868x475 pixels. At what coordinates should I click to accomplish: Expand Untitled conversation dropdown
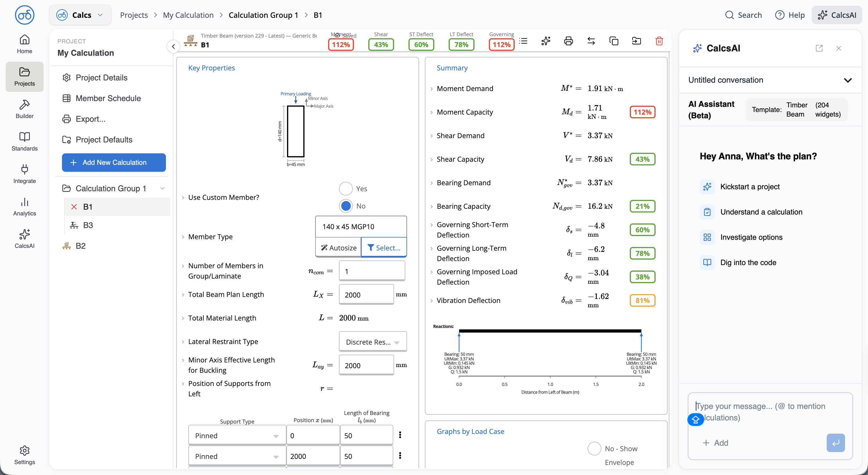coord(848,80)
